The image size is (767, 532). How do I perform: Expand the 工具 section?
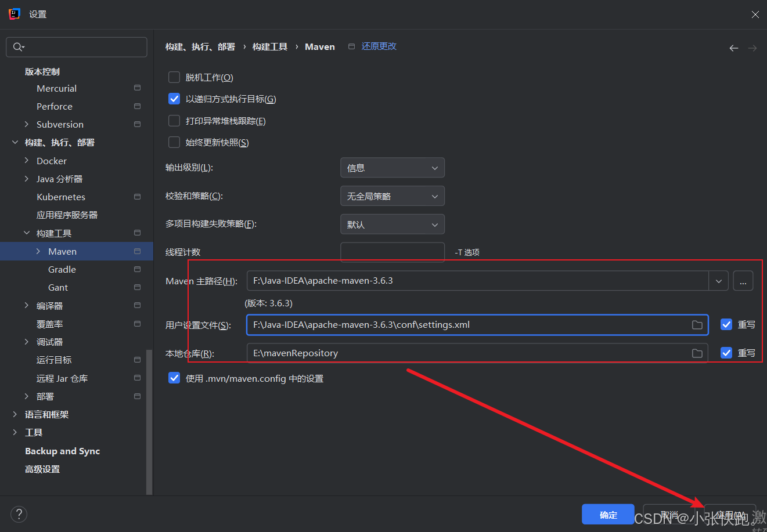pos(15,432)
